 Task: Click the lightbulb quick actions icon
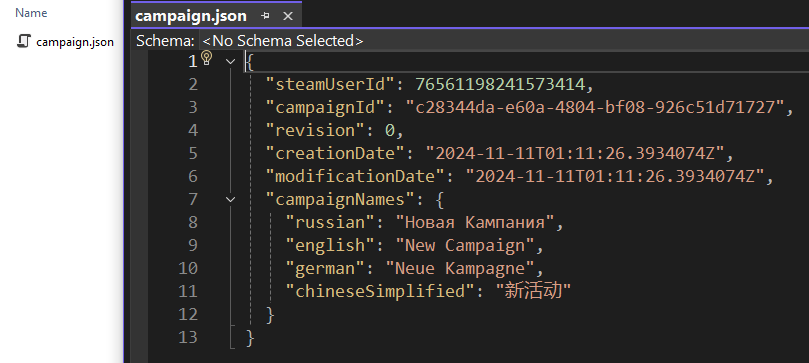(207, 58)
